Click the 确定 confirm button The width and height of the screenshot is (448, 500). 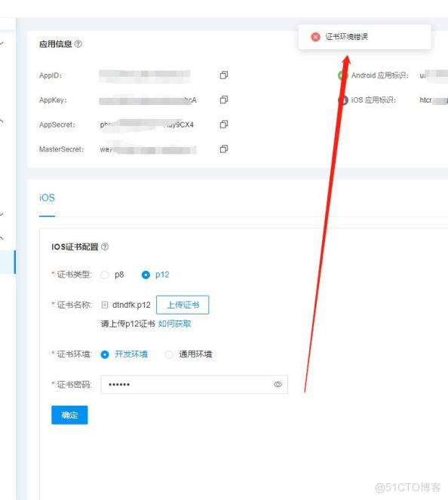coord(69,415)
